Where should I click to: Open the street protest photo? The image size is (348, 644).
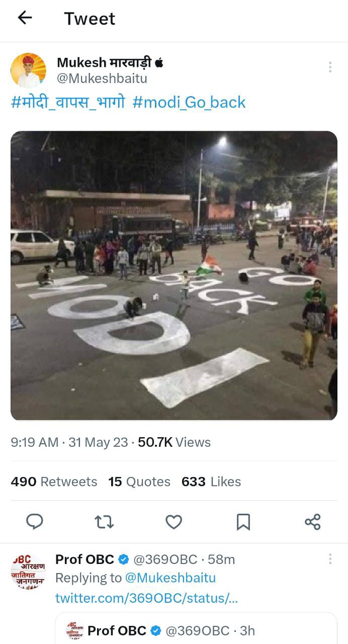point(174,275)
